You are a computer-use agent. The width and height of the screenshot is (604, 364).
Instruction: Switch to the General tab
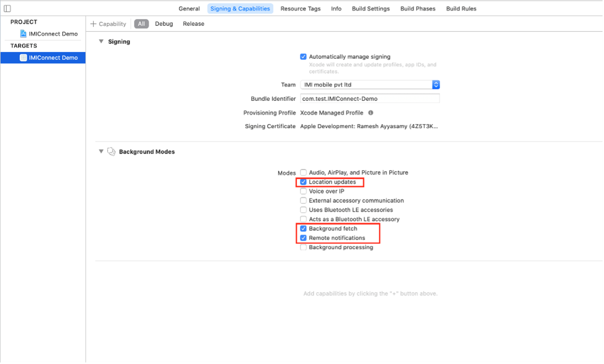pyautogui.click(x=189, y=9)
